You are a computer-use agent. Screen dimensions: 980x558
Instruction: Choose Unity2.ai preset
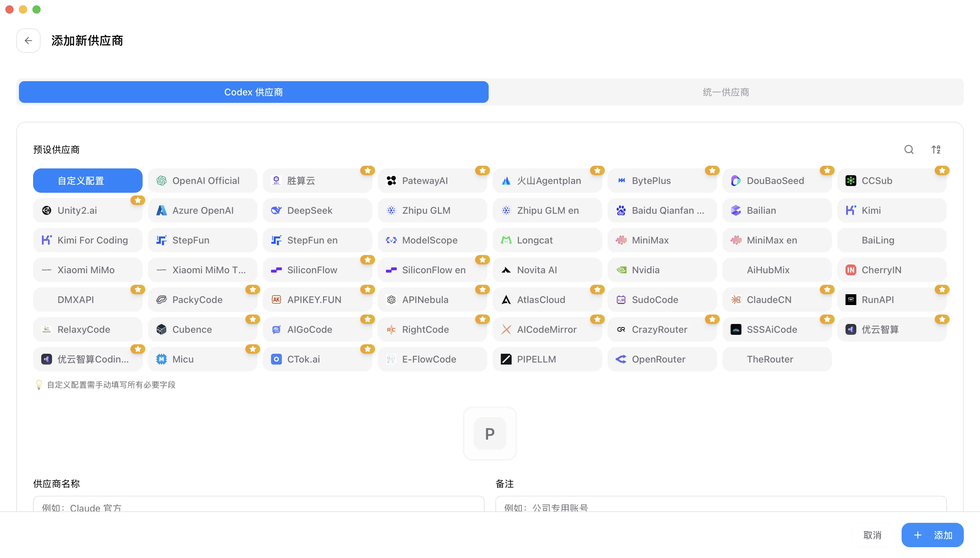pos(88,210)
